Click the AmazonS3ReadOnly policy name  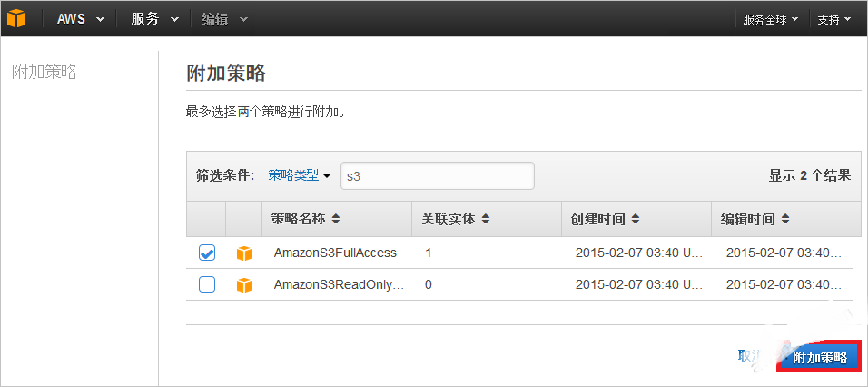click(x=340, y=284)
